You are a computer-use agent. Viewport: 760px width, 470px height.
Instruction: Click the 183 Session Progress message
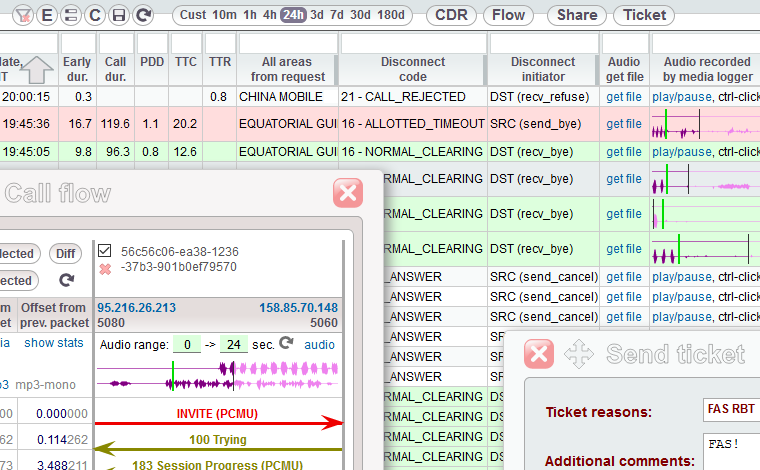[x=218, y=464]
